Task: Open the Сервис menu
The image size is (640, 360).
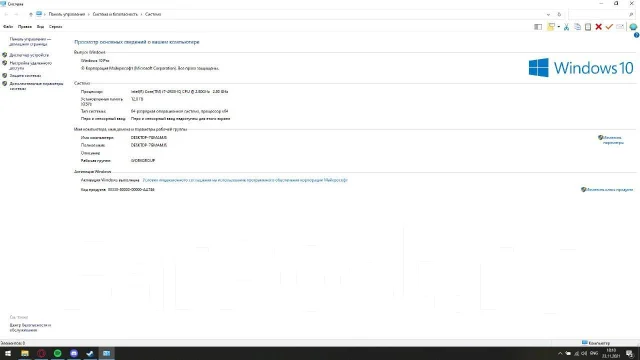Action: 56,27
